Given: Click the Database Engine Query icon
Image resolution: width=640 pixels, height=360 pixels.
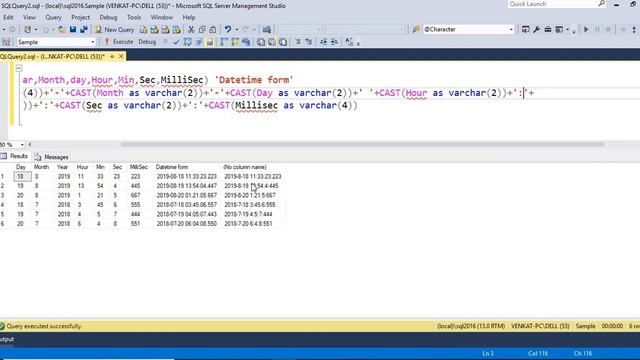Looking at the screenshot, I should (143, 29).
